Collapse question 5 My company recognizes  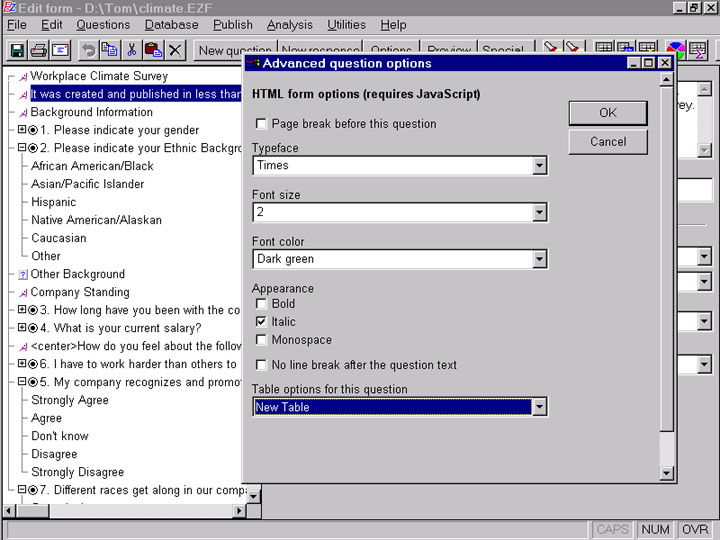tap(22, 382)
